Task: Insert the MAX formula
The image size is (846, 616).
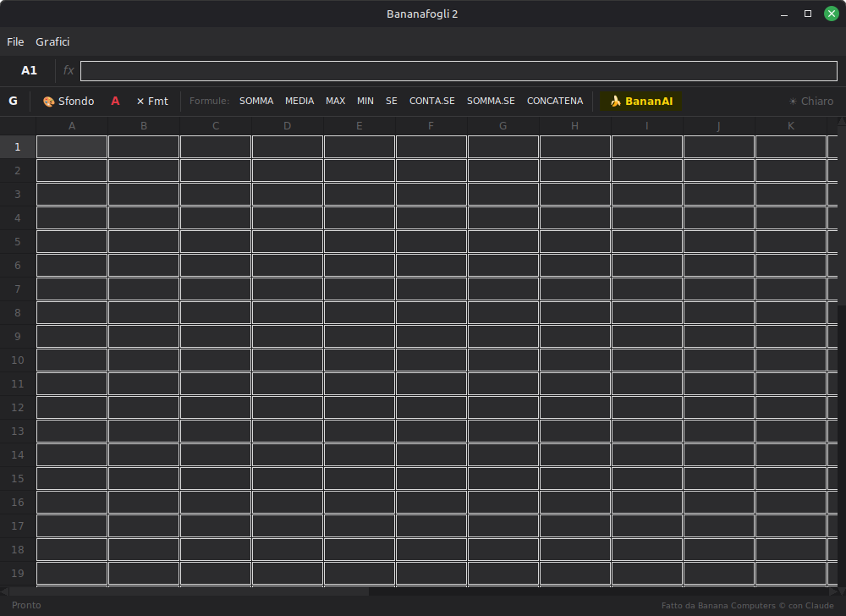Action: pos(335,101)
